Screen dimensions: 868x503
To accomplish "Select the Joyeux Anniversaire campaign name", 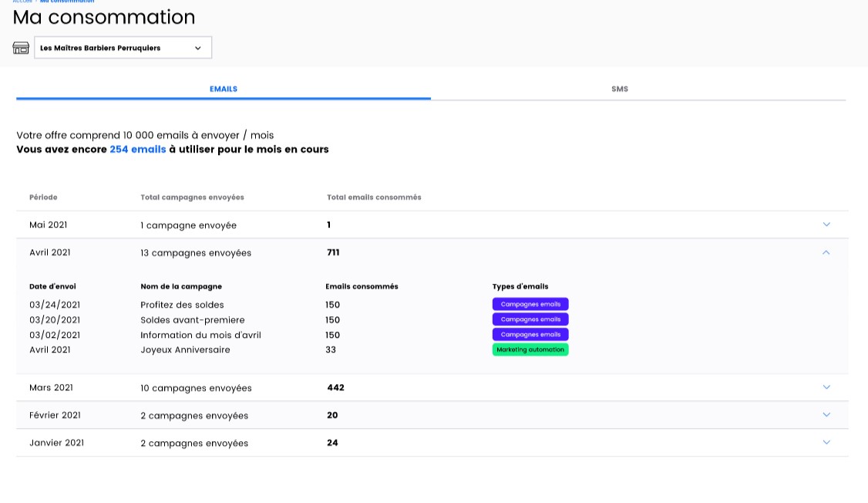I will pyautogui.click(x=186, y=349).
